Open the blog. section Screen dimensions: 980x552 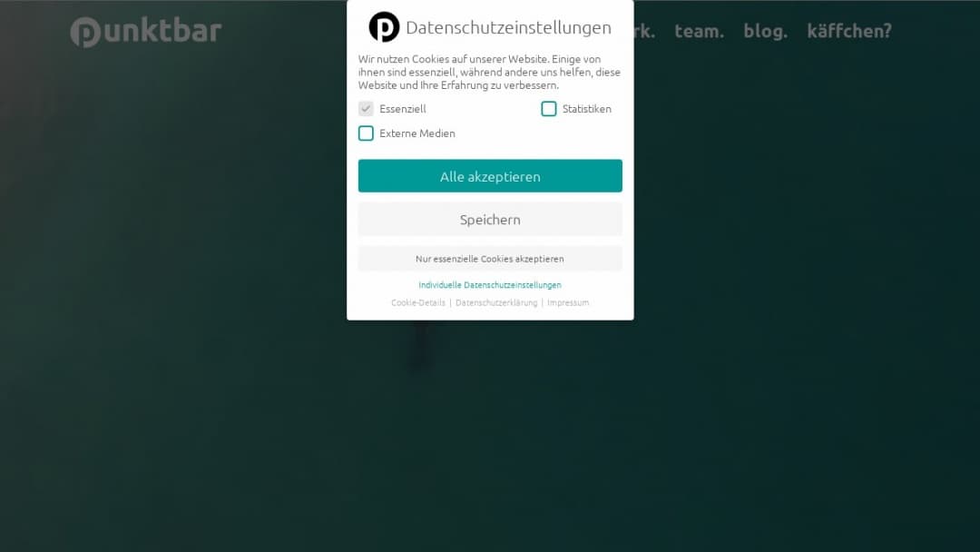tap(765, 30)
